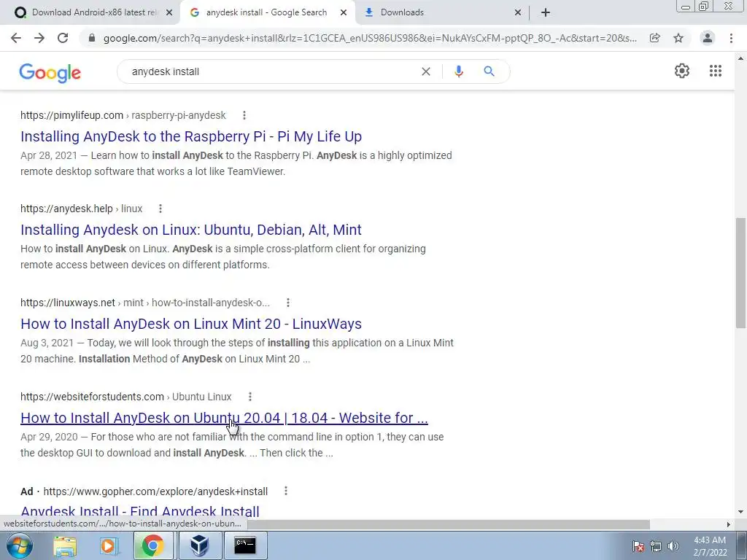Click the site security lock icon

pos(92,38)
